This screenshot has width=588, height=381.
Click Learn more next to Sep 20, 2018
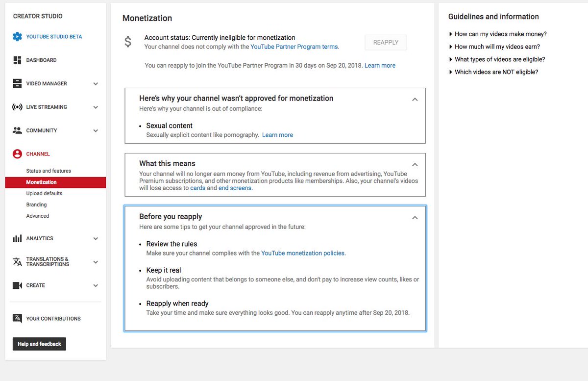pos(380,66)
